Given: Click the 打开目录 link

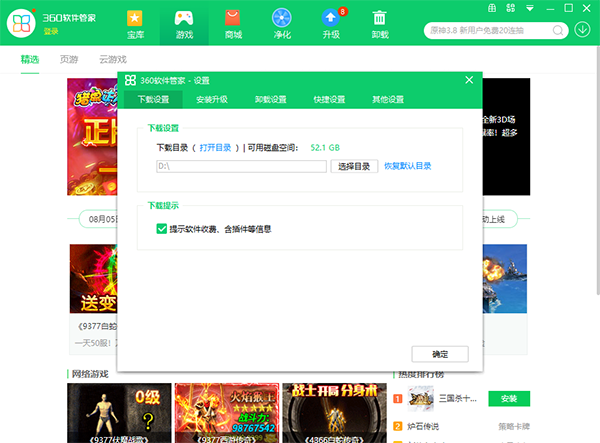Looking at the screenshot, I should coord(216,147).
